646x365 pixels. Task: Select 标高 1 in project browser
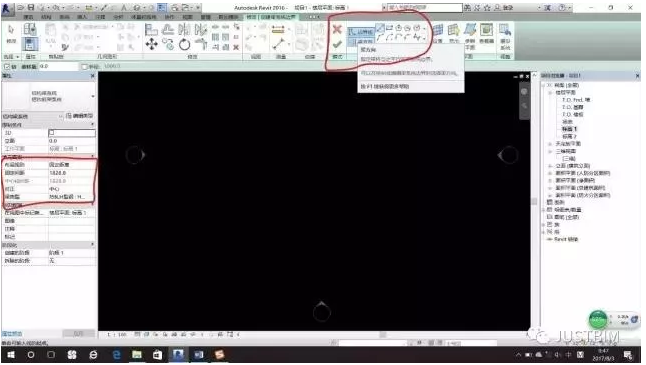point(569,129)
